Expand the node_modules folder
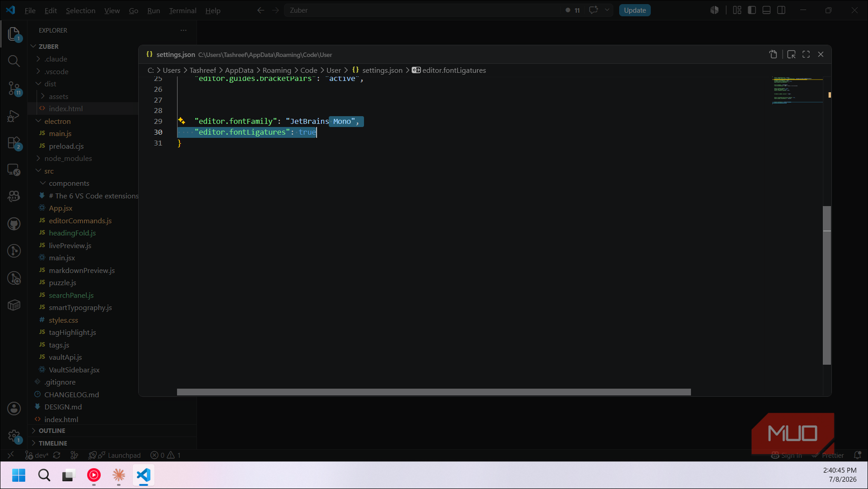 pyautogui.click(x=38, y=158)
